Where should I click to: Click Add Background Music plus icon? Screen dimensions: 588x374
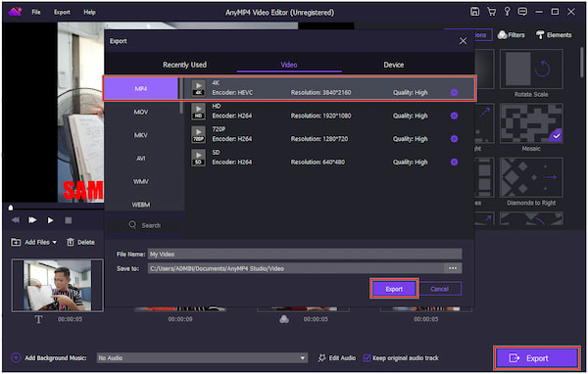pos(16,358)
